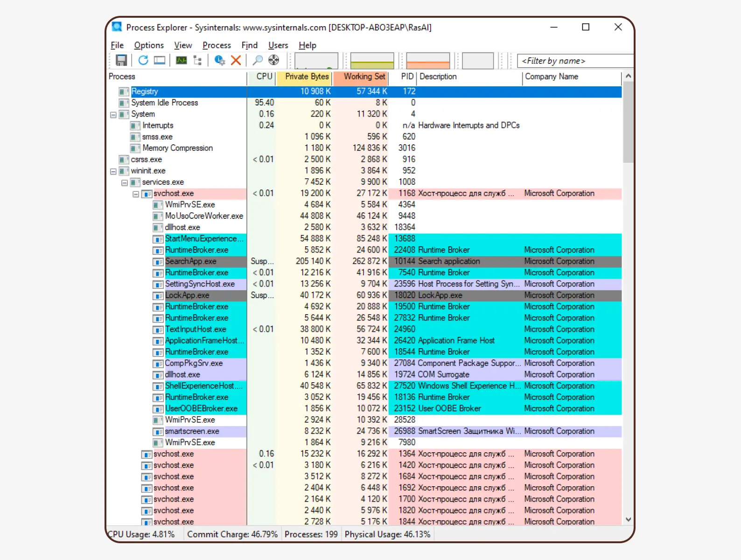The width and height of the screenshot is (741, 560).
Task: Select the suspended LockApp.exe process
Action: (364, 295)
